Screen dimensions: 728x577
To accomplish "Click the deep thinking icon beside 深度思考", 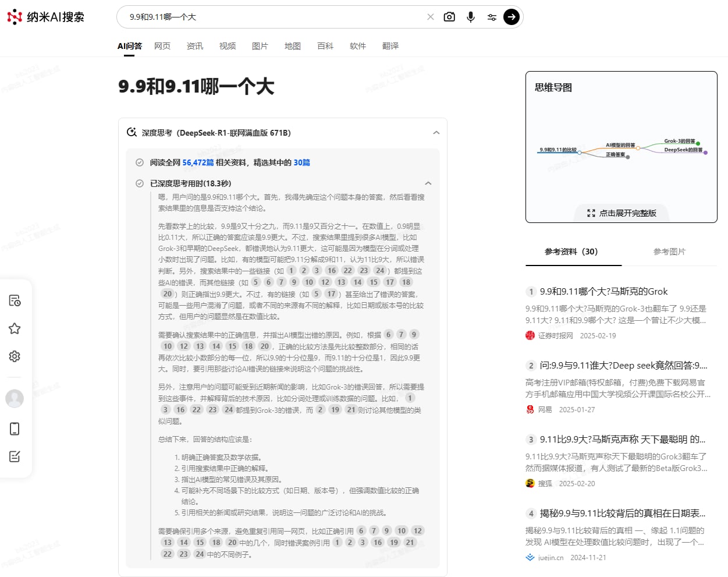I will [x=132, y=133].
